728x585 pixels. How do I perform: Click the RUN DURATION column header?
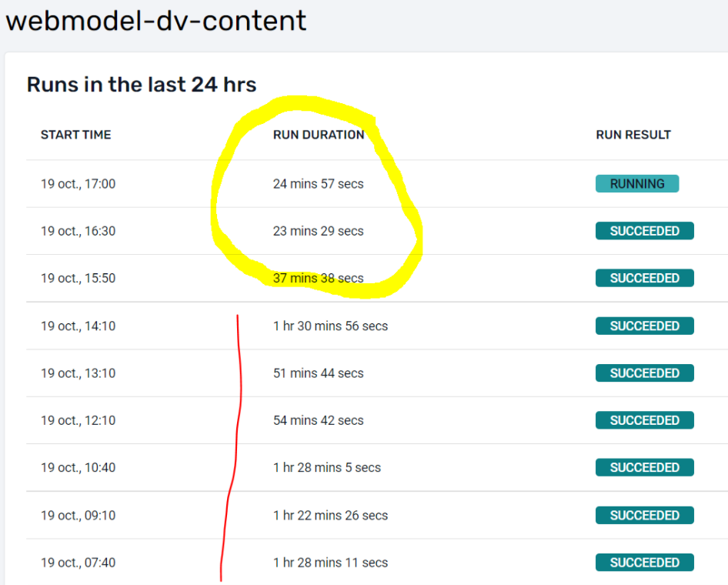point(319,135)
